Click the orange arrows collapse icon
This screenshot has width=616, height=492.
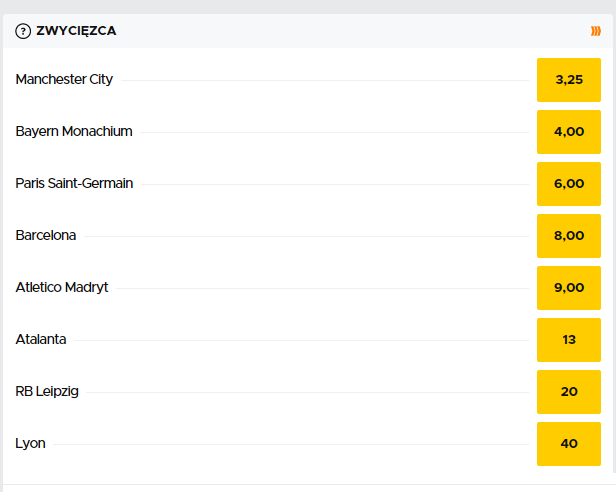596,31
